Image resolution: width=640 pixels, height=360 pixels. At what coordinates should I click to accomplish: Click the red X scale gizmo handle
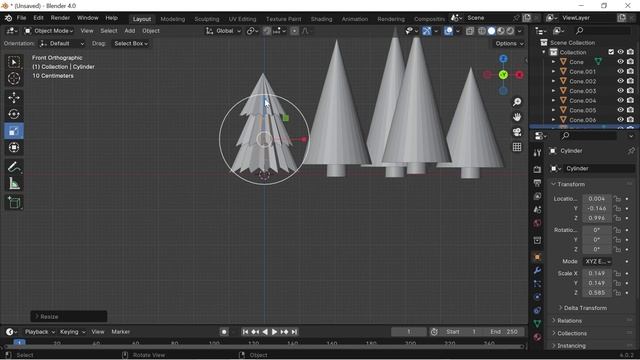(x=304, y=140)
